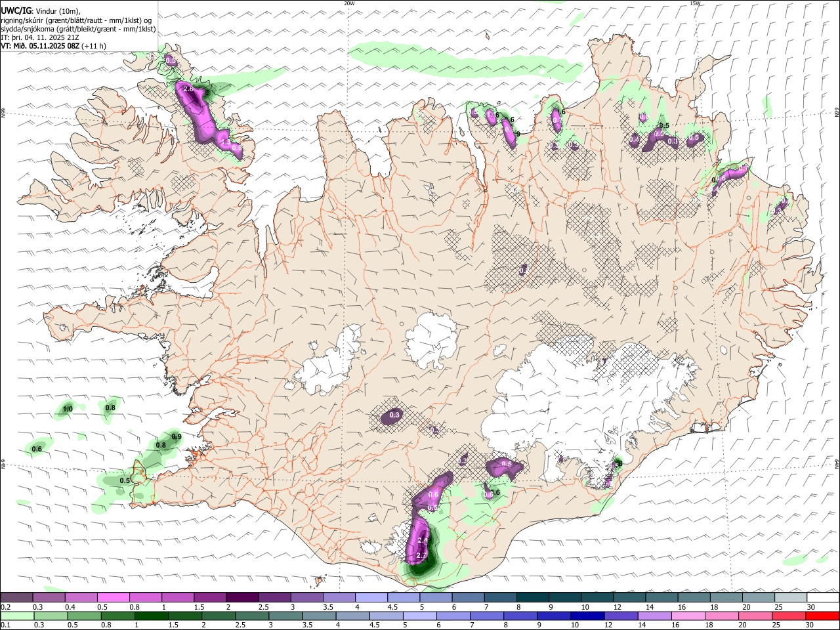Click upper legend row slate-blue swatch between 6 and 7
Viewport: 840px width, 630px height.
coord(468,598)
